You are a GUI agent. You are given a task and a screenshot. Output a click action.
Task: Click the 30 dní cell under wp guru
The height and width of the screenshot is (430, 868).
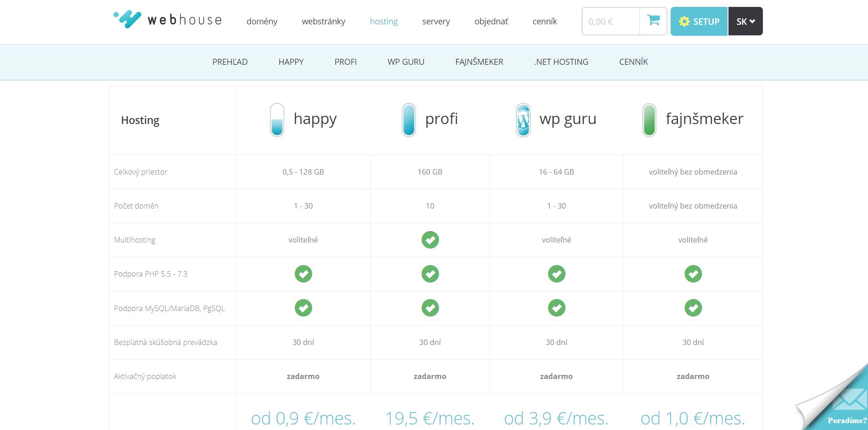556,342
